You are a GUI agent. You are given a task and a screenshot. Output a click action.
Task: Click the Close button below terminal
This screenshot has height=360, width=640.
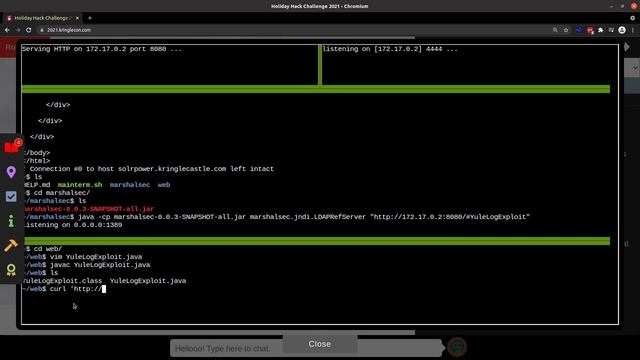pos(320,344)
